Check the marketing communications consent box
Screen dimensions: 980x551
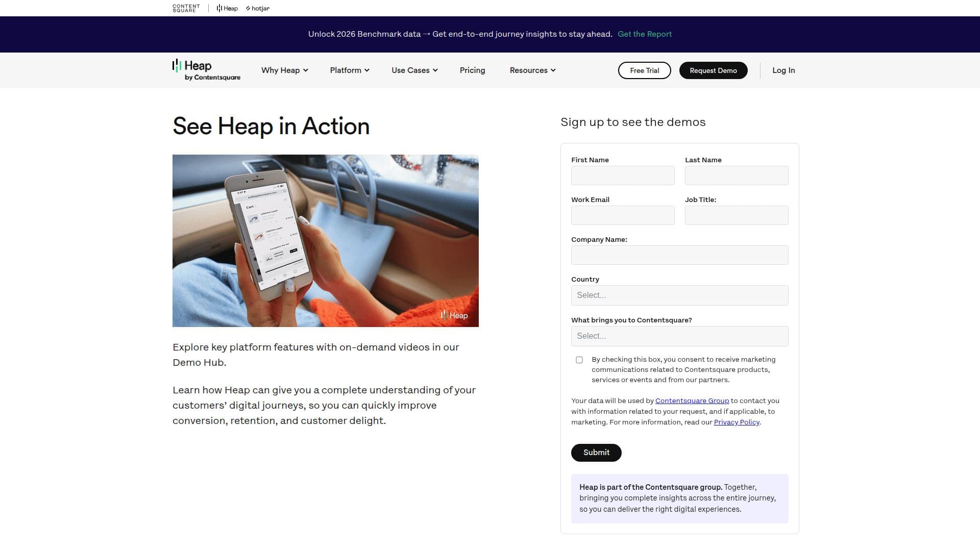pos(579,360)
